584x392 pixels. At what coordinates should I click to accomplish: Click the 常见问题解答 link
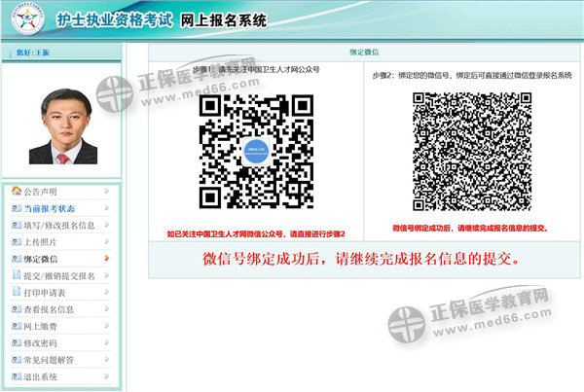tap(49, 360)
